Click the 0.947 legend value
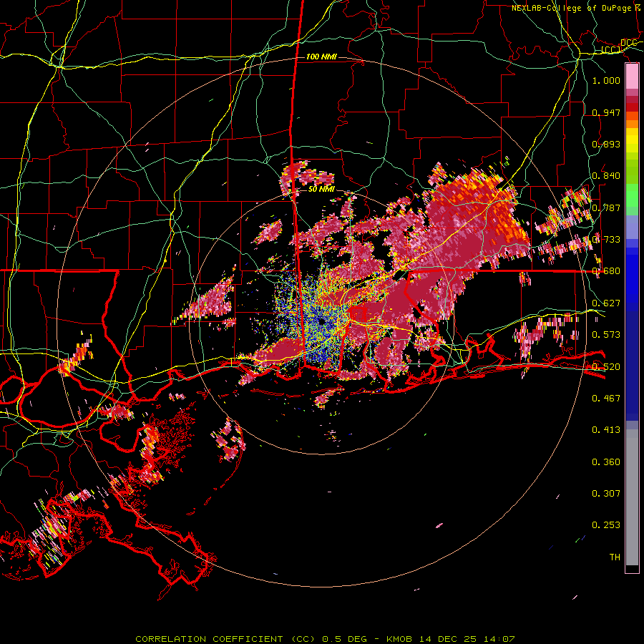 [x=606, y=112]
